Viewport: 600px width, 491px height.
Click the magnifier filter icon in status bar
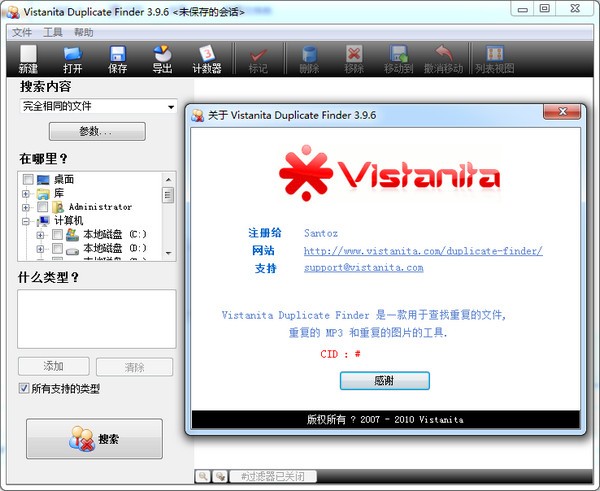pos(203,476)
